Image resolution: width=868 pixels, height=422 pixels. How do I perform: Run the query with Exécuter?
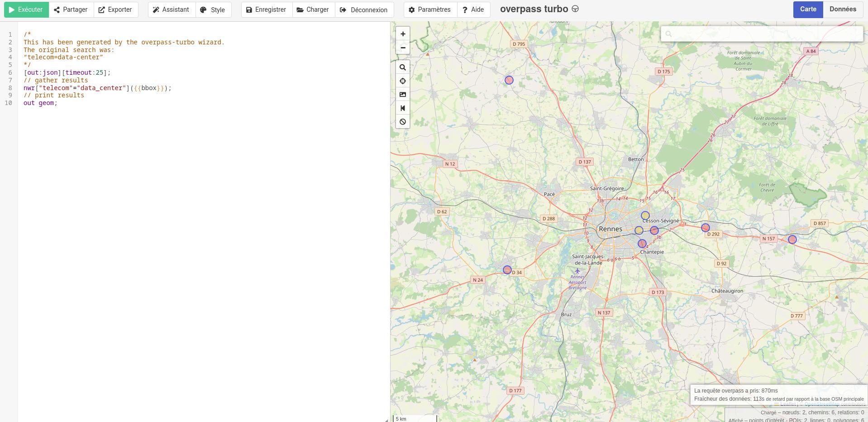(26, 10)
